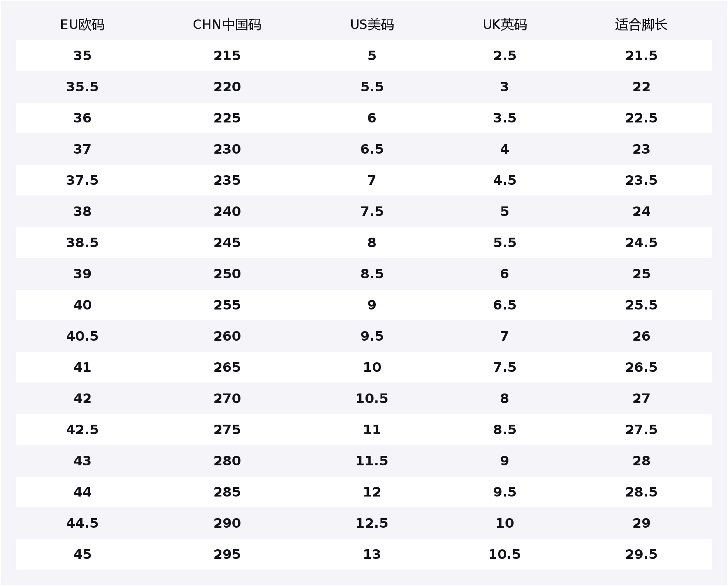Click foot length 29.5 cell
The image size is (728, 586).
pyautogui.click(x=641, y=554)
